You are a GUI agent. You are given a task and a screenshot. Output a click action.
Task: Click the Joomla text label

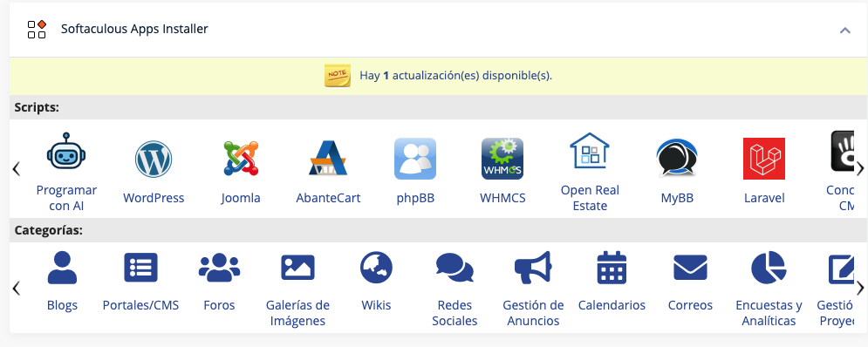click(x=241, y=198)
